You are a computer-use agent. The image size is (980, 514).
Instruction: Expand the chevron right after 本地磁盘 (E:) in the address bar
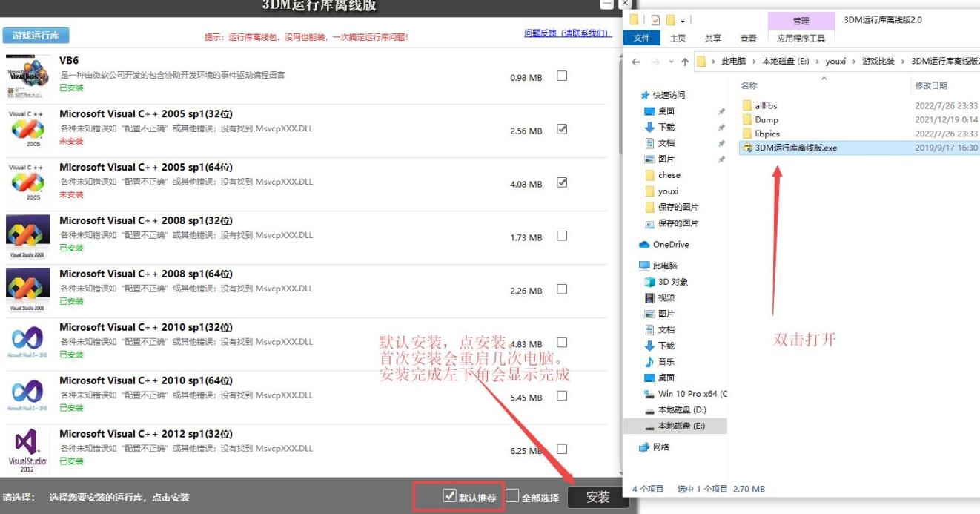point(818,62)
